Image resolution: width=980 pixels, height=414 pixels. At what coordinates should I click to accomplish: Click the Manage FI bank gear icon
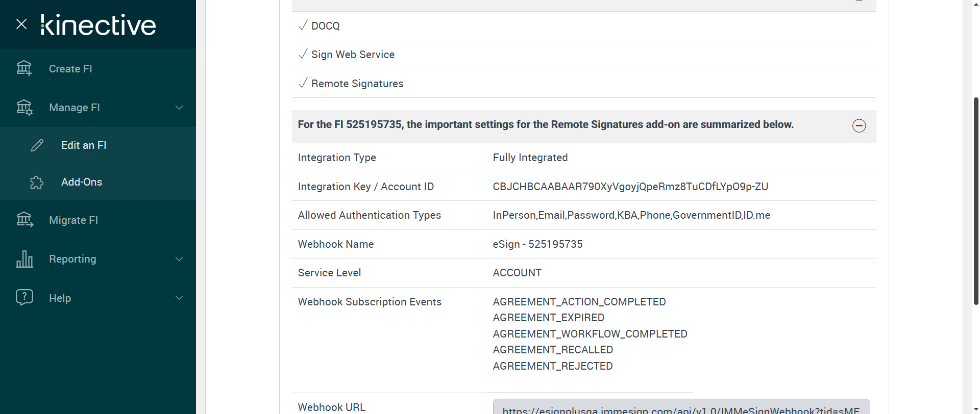tap(24, 108)
